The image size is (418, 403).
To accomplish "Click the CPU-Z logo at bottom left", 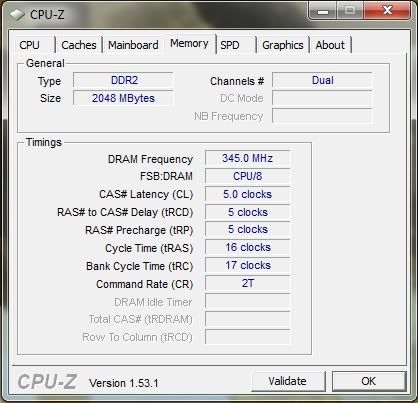I will 47,381.
